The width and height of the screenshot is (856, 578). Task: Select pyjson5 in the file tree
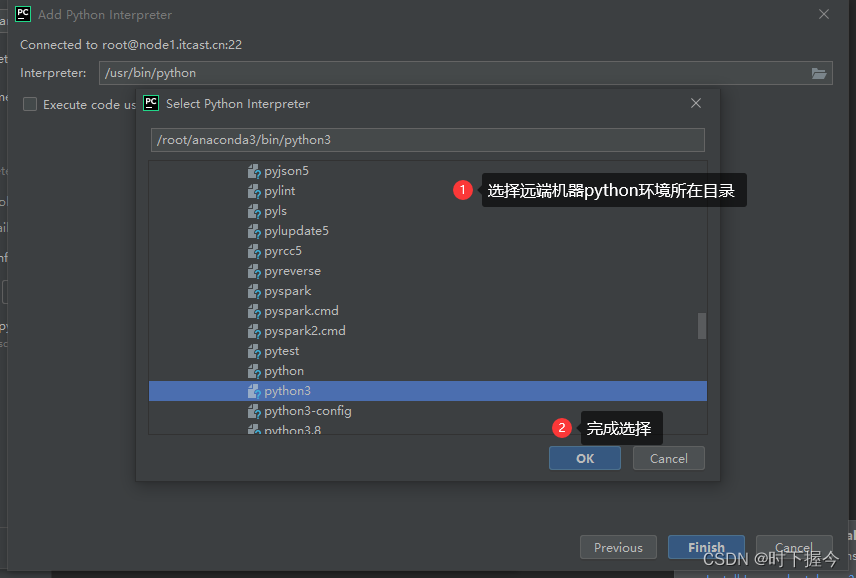(x=286, y=171)
